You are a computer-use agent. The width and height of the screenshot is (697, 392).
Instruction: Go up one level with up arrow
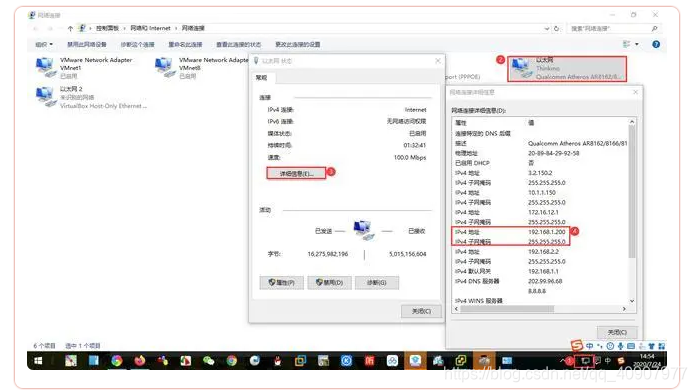[x=70, y=28]
